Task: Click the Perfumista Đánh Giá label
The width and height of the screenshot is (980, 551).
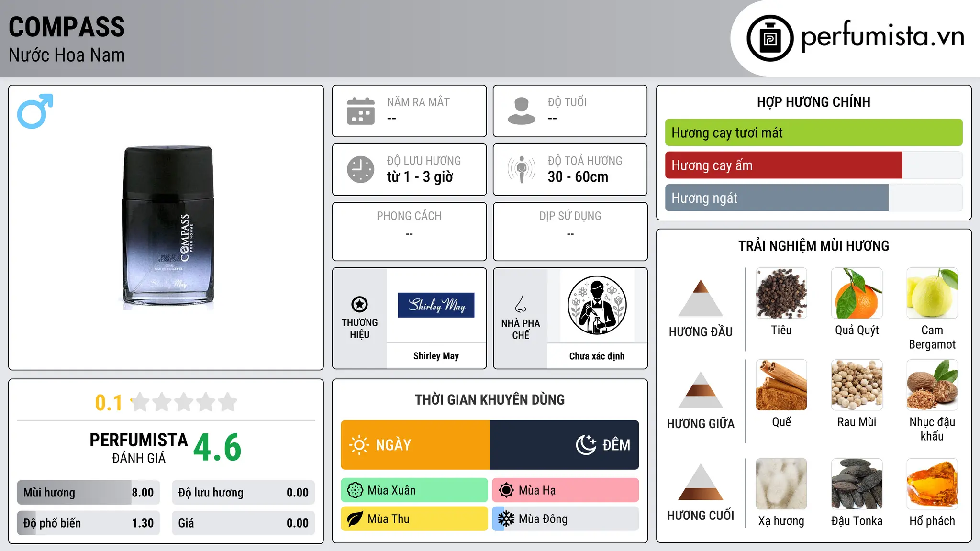Action: pos(139,448)
